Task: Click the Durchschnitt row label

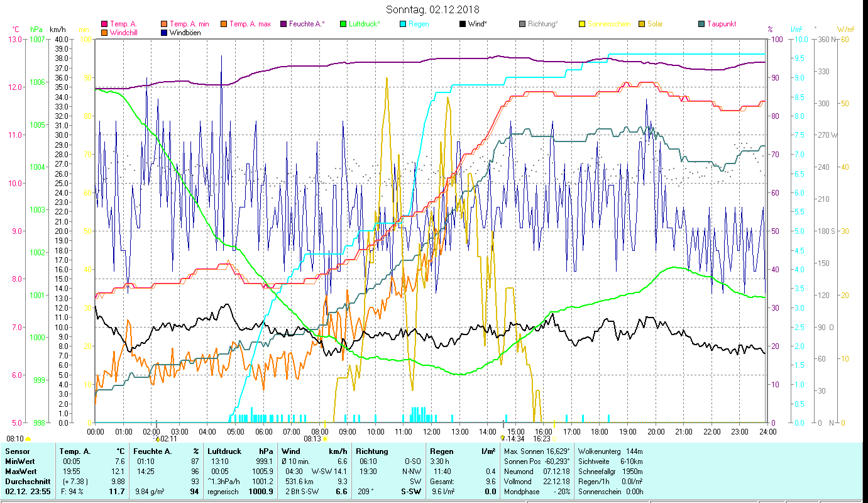Action: [26, 483]
